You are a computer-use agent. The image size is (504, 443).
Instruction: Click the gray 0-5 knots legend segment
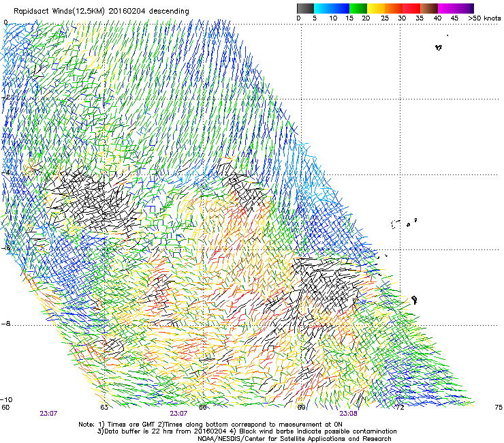(x=305, y=8)
